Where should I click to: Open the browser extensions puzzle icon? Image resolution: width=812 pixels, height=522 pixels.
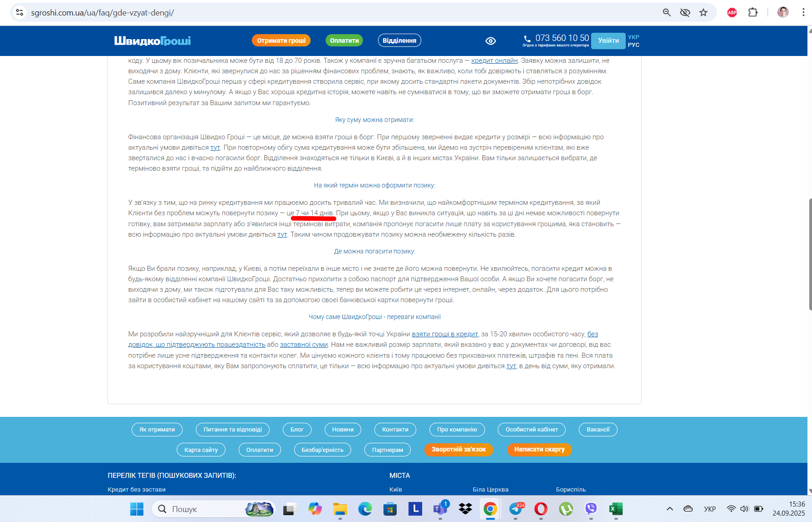tap(753, 12)
